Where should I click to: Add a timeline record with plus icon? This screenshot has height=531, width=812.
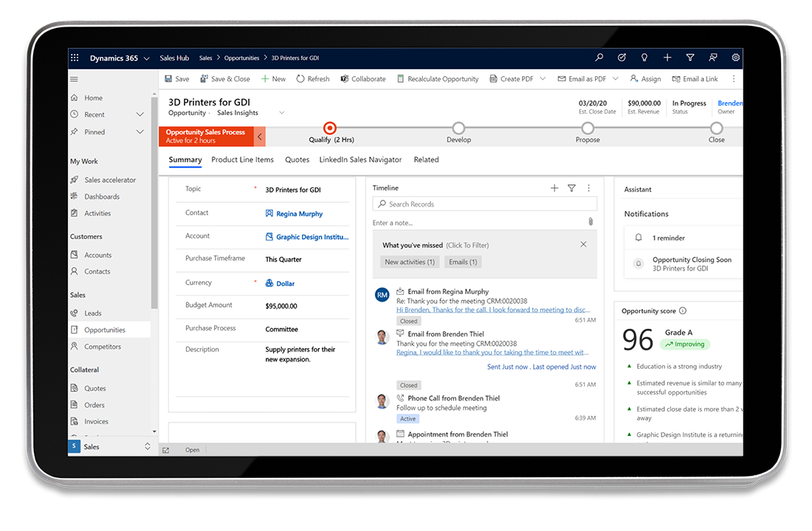click(554, 188)
